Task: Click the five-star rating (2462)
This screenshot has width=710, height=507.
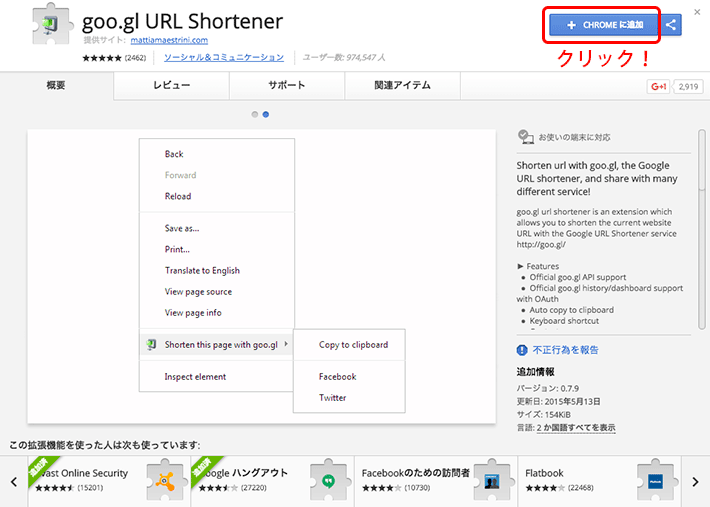Action: pos(114,58)
